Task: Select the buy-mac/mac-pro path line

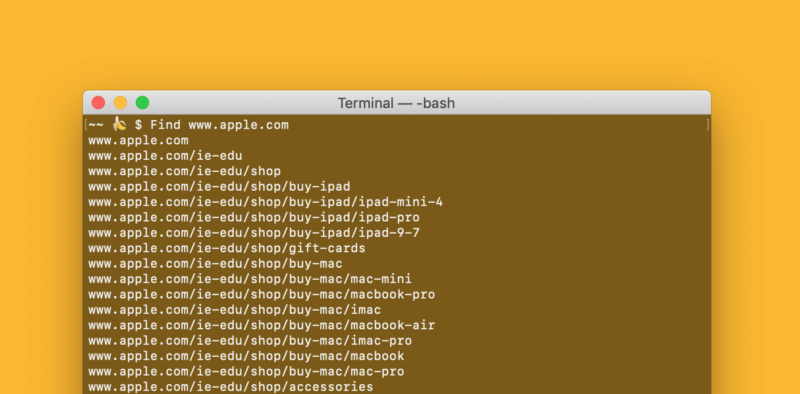Action: click(246, 372)
